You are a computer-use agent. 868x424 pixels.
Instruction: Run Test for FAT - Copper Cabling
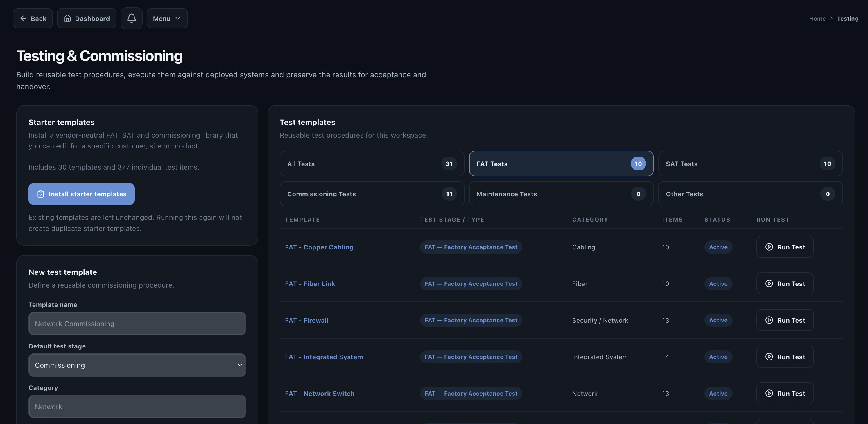coord(785,247)
